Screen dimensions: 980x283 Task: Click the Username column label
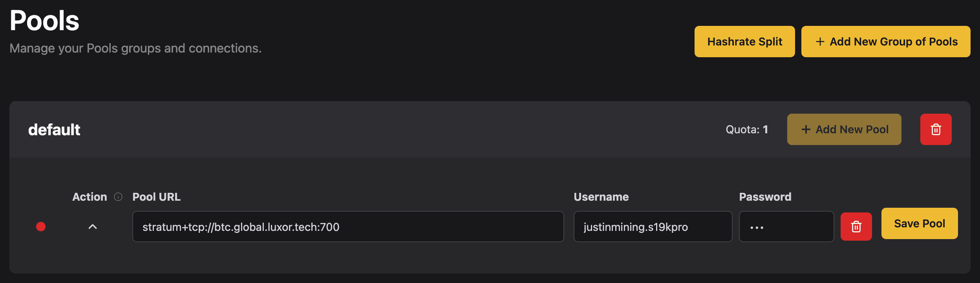click(601, 197)
